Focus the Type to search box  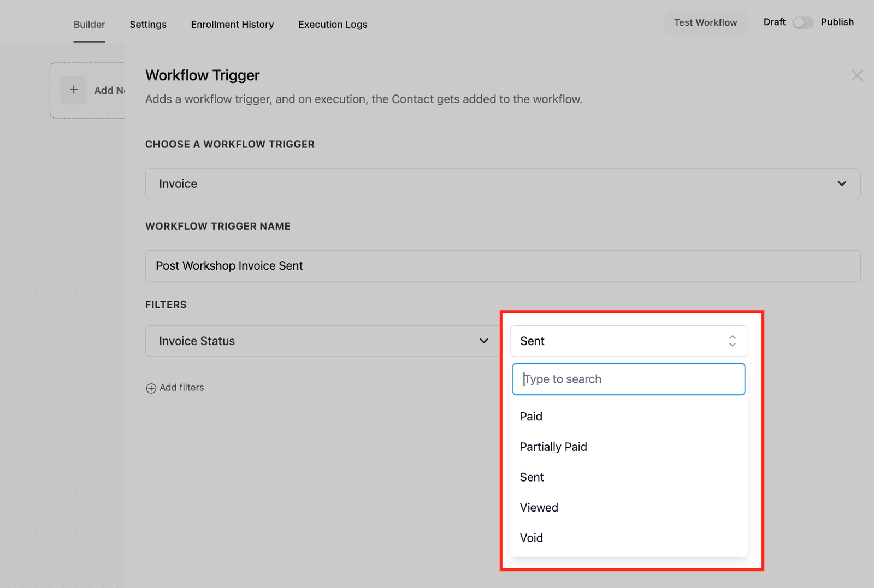(628, 379)
